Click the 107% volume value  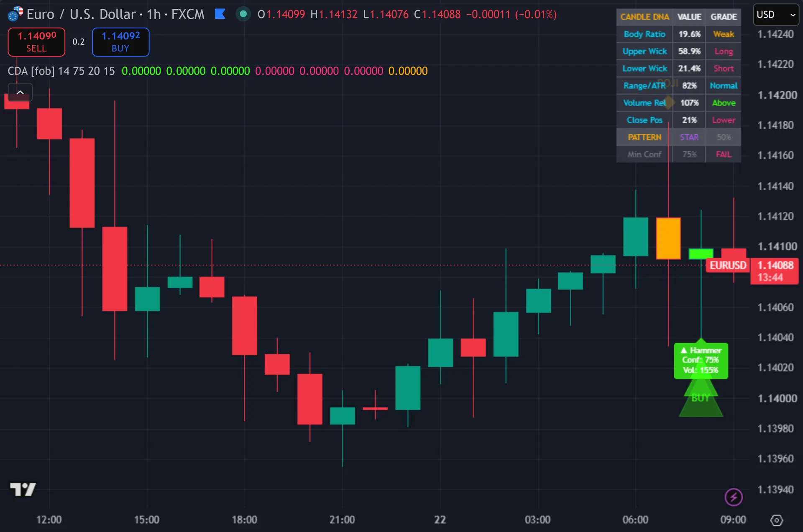point(689,102)
